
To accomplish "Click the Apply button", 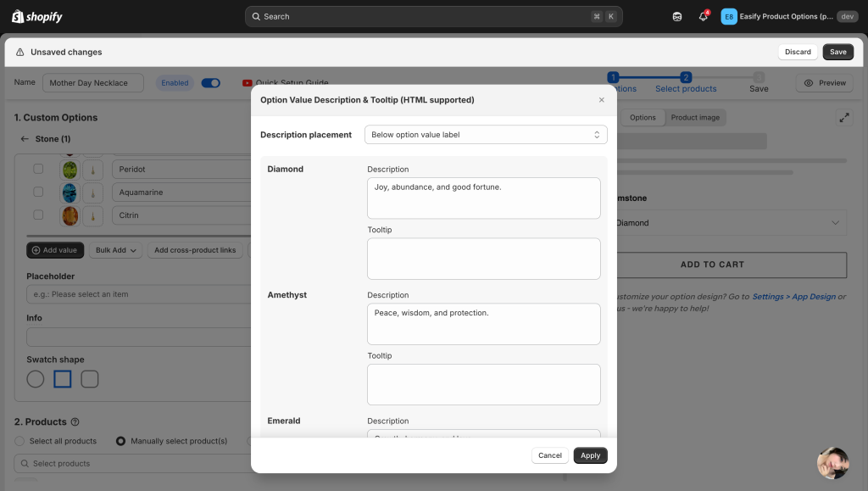I will [x=590, y=455].
